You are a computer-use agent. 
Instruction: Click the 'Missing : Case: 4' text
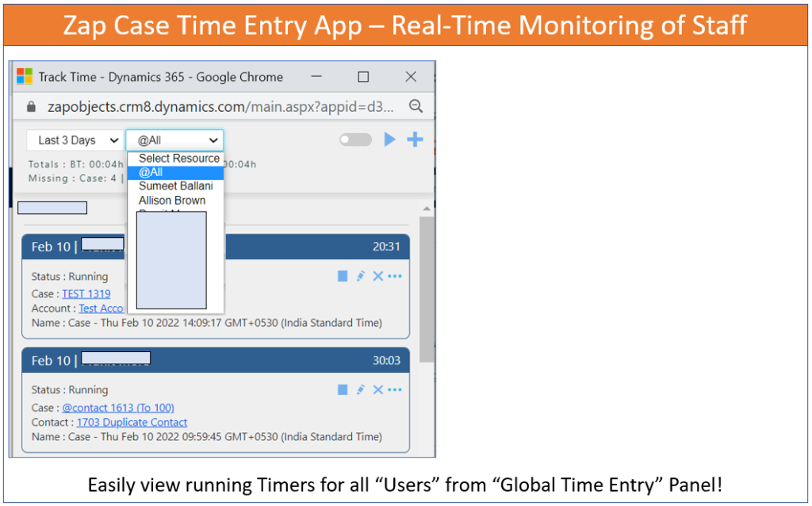72,178
